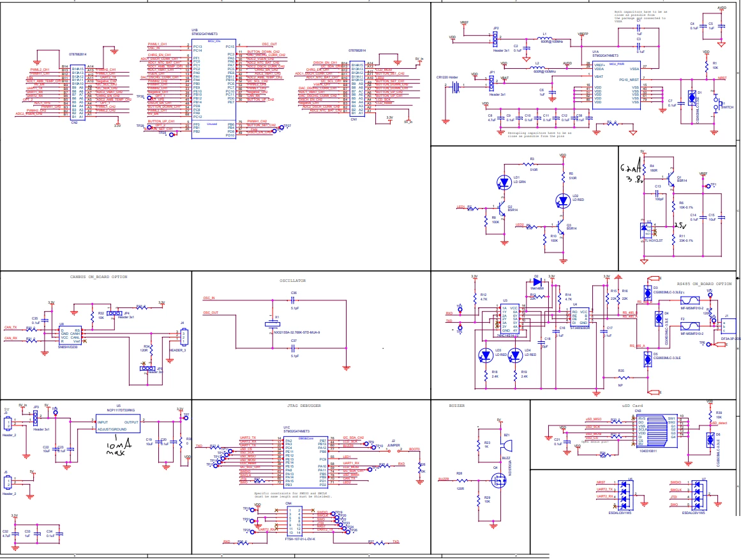Select the U7 ESDALC6V1W5 diode array

pos(698,495)
